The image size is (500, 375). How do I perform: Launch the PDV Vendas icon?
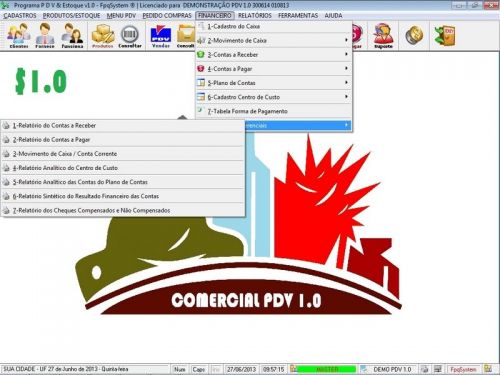(x=161, y=35)
